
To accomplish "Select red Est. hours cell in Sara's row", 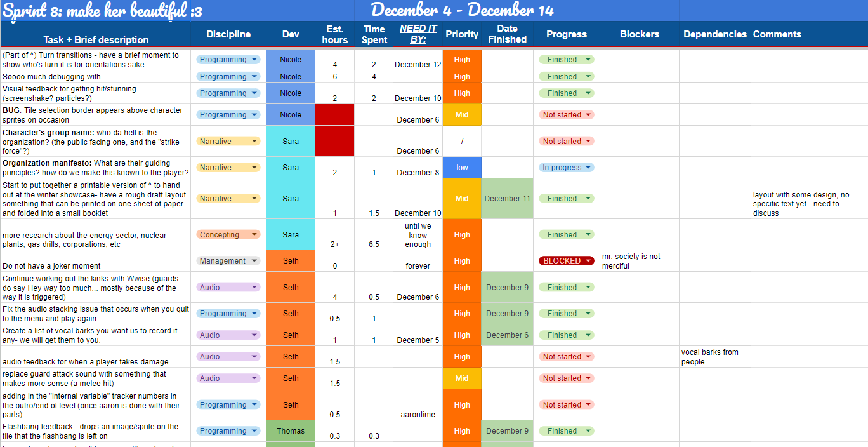I will tap(334, 141).
